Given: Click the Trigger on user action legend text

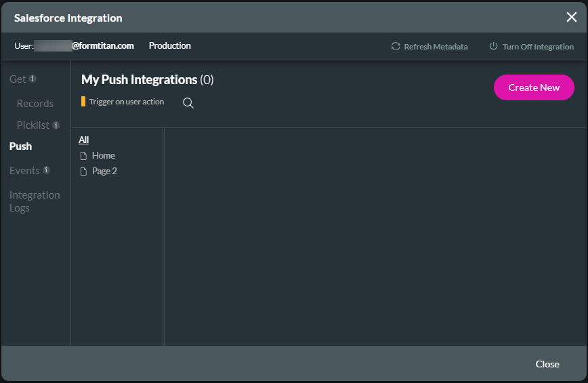Looking at the screenshot, I should (x=127, y=102).
